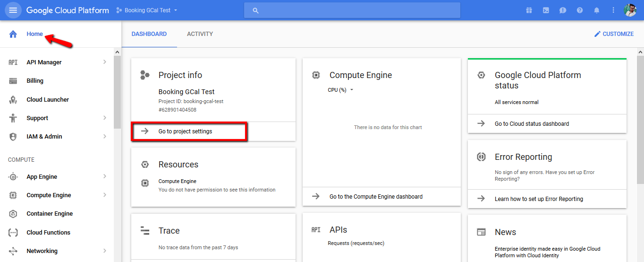The image size is (644, 262).
Task: Click Learn how to set up Error Reporting
Action: coord(539,199)
